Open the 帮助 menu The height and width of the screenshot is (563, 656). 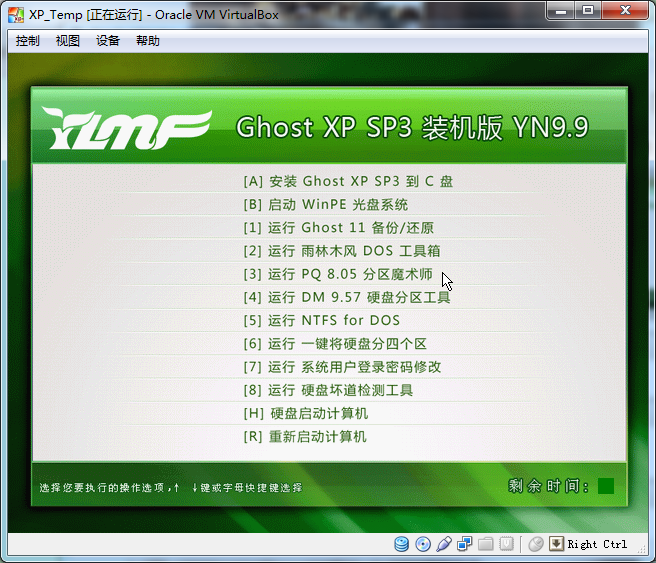click(148, 41)
